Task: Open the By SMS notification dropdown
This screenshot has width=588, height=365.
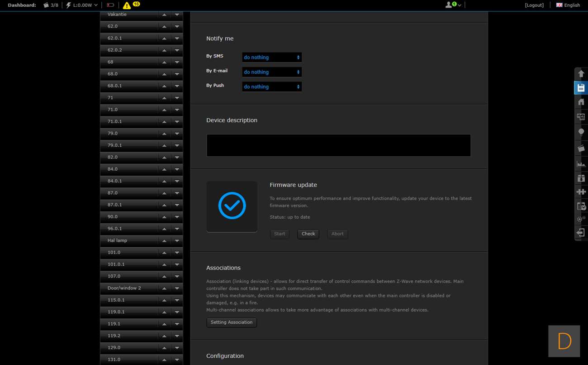Action: 271,58
